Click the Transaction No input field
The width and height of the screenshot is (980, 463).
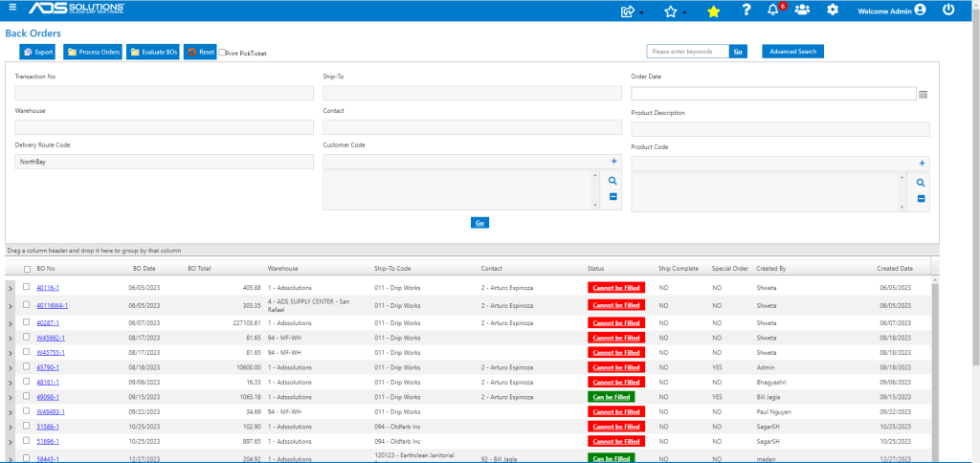pyautogui.click(x=165, y=93)
